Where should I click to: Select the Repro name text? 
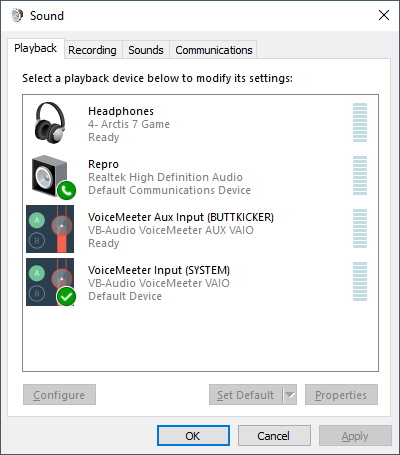pos(103,164)
